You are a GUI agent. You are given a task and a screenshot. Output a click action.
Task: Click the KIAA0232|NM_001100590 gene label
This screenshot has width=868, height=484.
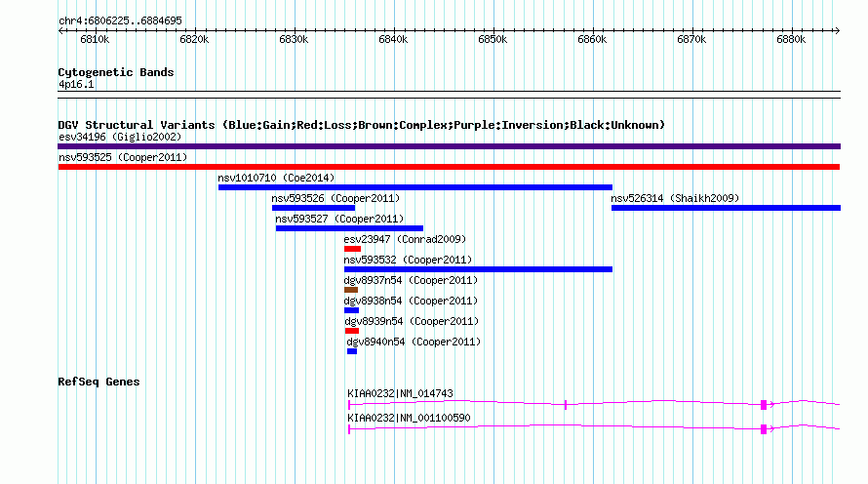point(409,418)
